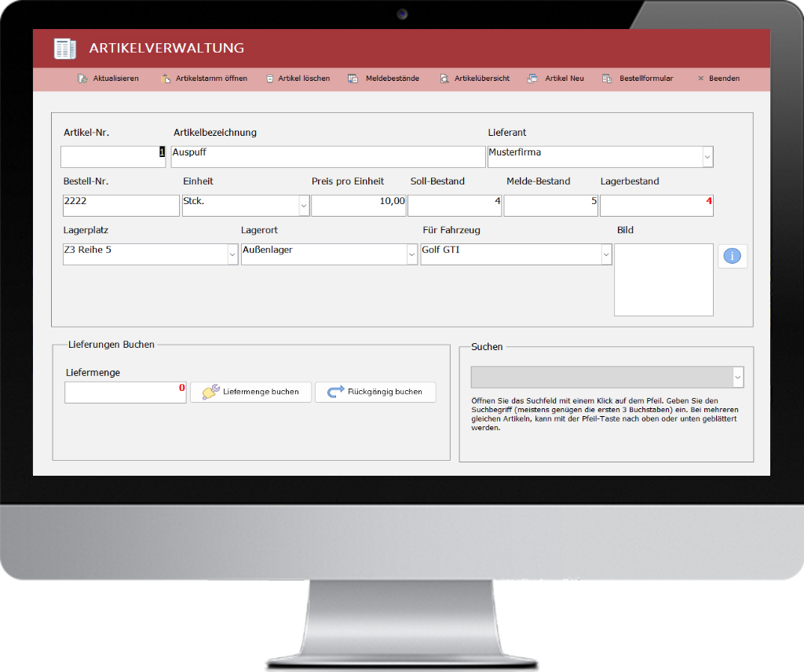
Task: Create a new article with Artikel Neu
Action: [x=533, y=79]
